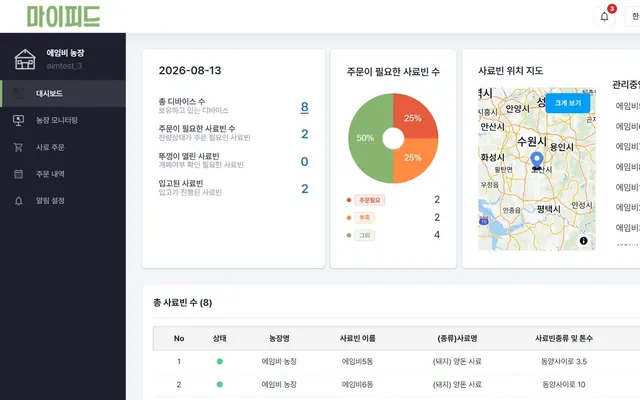Click the 총 디바이스 수 label

(182, 101)
